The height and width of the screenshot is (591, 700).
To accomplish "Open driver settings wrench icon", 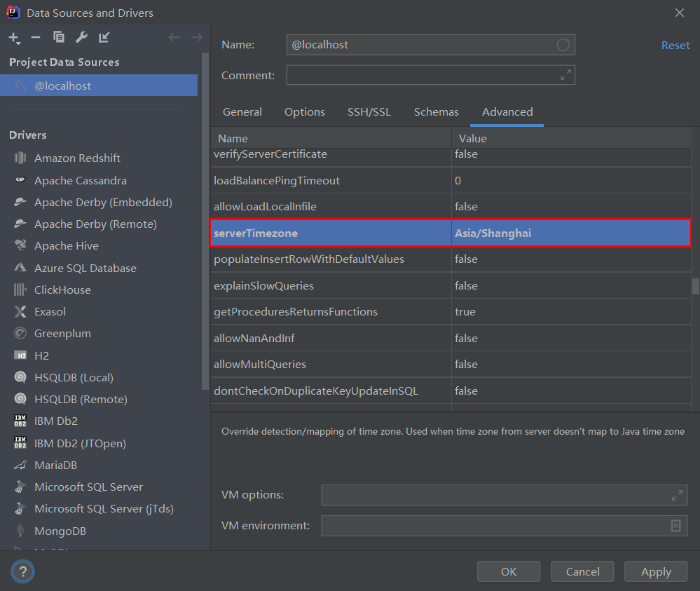I will 81,37.
